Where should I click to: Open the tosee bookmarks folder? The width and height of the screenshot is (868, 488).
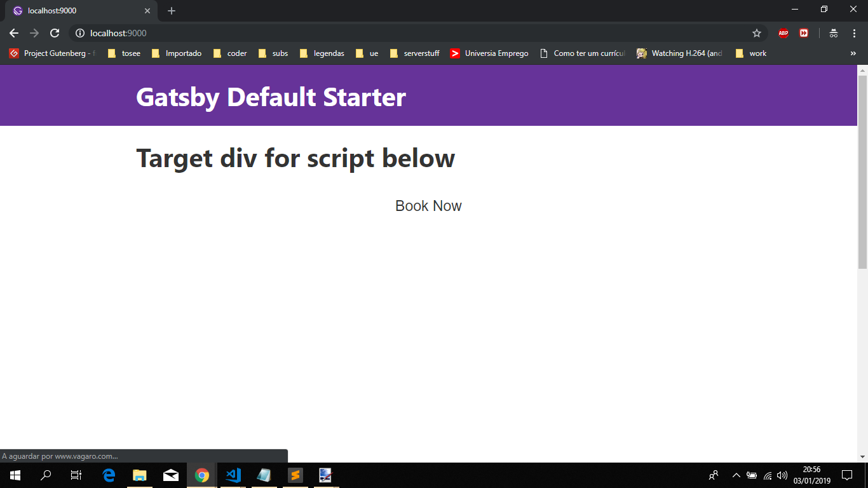(124, 53)
